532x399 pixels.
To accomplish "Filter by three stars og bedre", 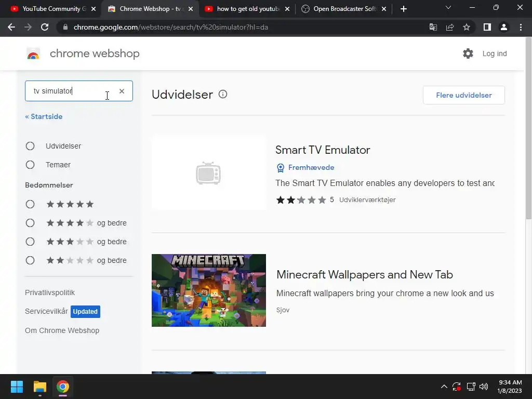I will 30,242.
